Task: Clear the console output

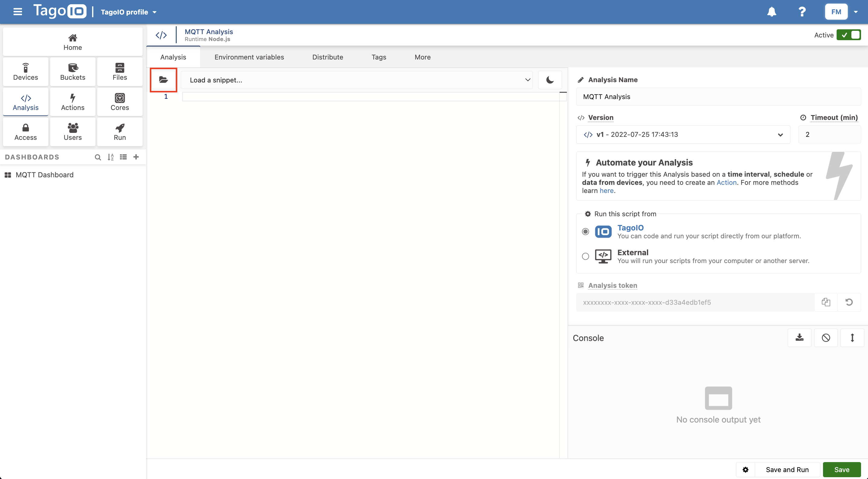Action: 826,338
